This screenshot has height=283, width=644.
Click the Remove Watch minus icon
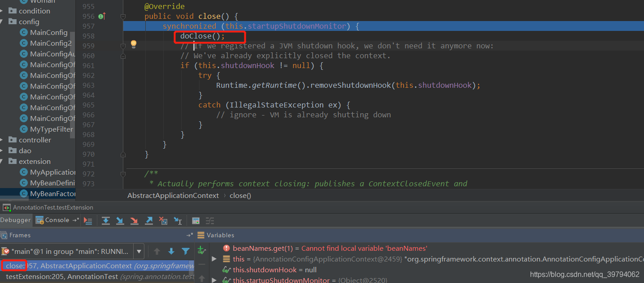(202, 264)
